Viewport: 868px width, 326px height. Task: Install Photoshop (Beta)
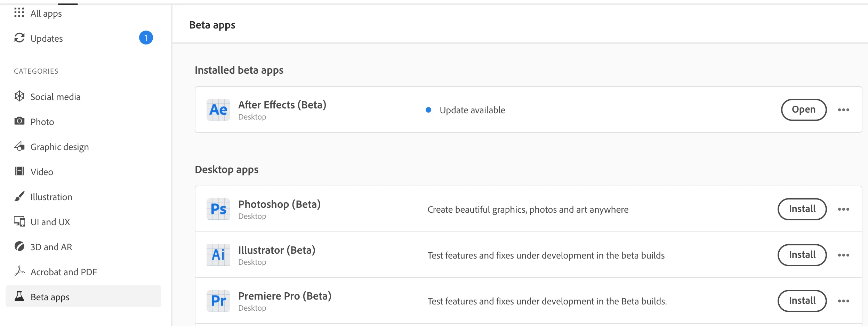click(x=802, y=209)
